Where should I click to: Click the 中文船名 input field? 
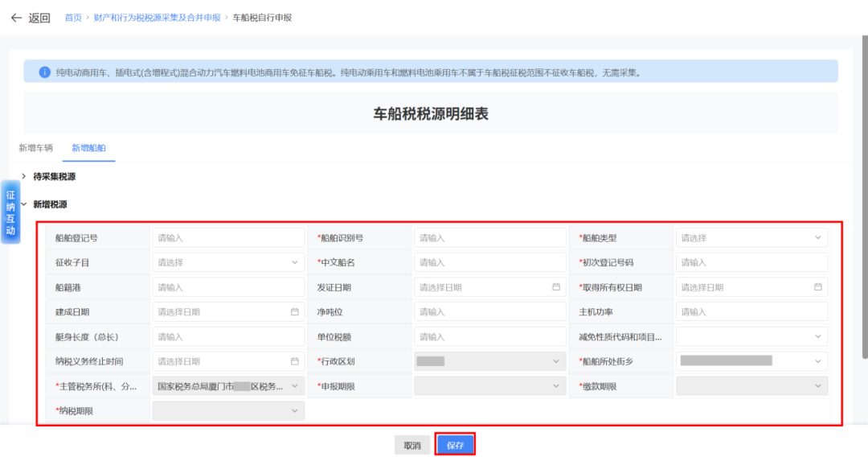pyautogui.click(x=490, y=262)
